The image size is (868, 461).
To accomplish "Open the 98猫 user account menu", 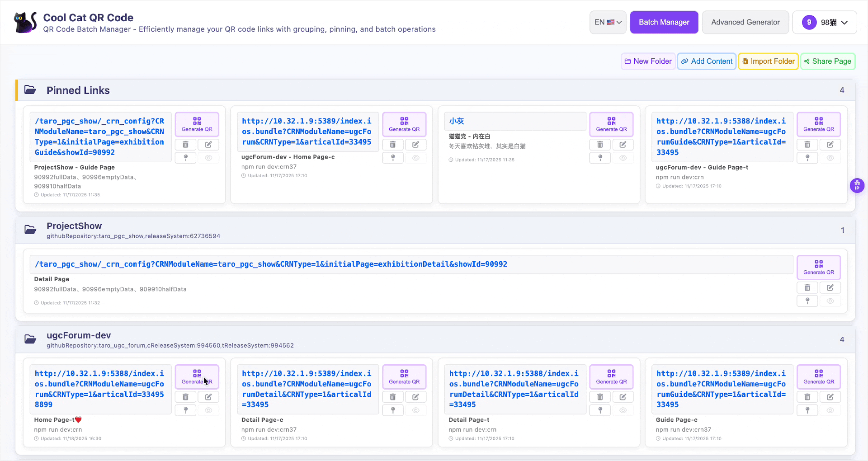I will [824, 22].
